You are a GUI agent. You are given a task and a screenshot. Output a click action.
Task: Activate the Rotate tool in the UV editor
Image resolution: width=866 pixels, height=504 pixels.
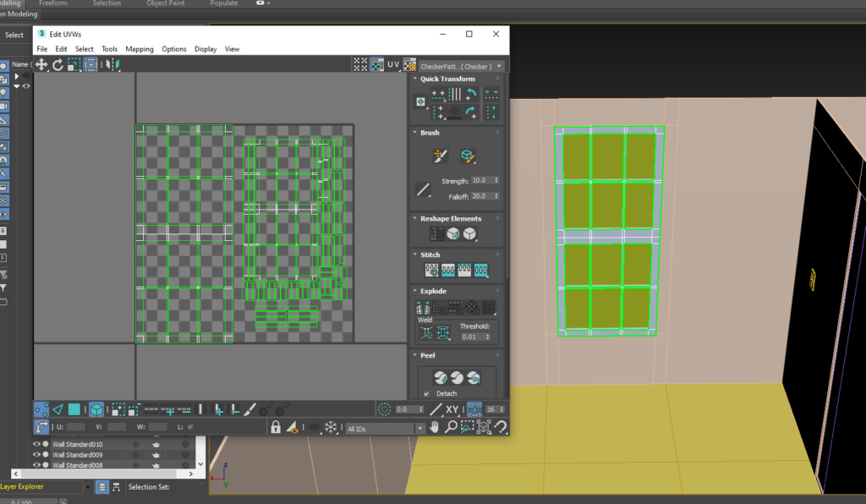pos(58,65)
